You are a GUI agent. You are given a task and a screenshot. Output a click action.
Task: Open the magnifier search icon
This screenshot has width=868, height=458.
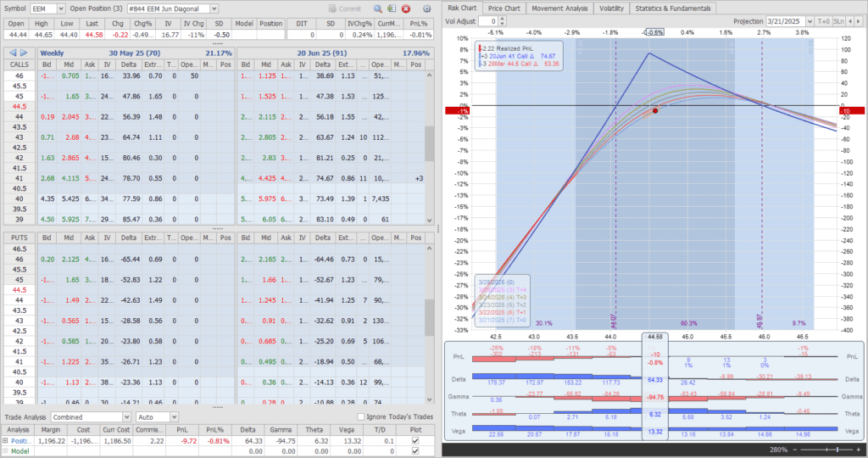coord(377,8)
